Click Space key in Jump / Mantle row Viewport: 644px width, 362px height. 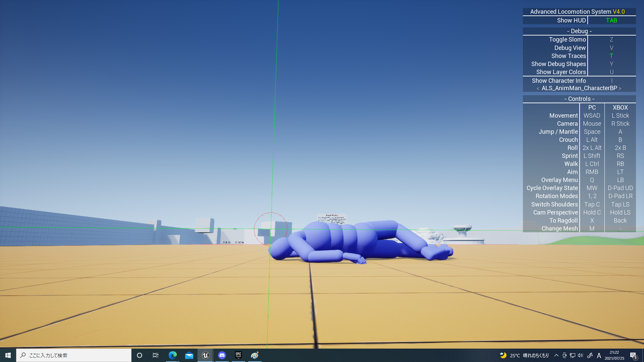pyautogui.click(x=592, y=131)
